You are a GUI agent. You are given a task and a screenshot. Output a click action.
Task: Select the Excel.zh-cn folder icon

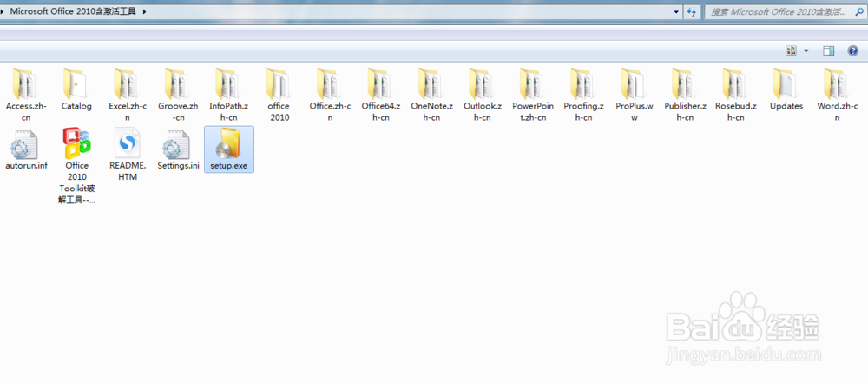point(128,83)
